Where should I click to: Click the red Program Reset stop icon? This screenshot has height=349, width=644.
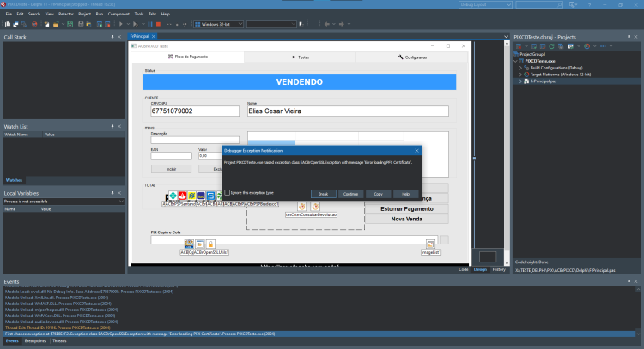coord(158,24)
